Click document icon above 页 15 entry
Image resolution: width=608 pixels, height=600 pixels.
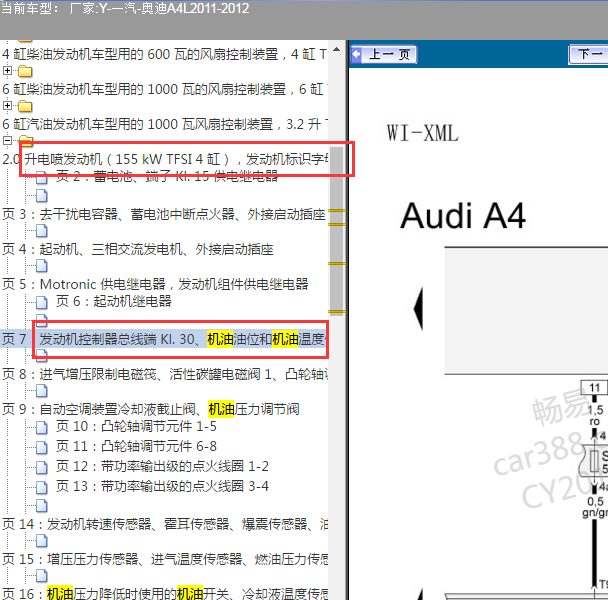point(42,541)
